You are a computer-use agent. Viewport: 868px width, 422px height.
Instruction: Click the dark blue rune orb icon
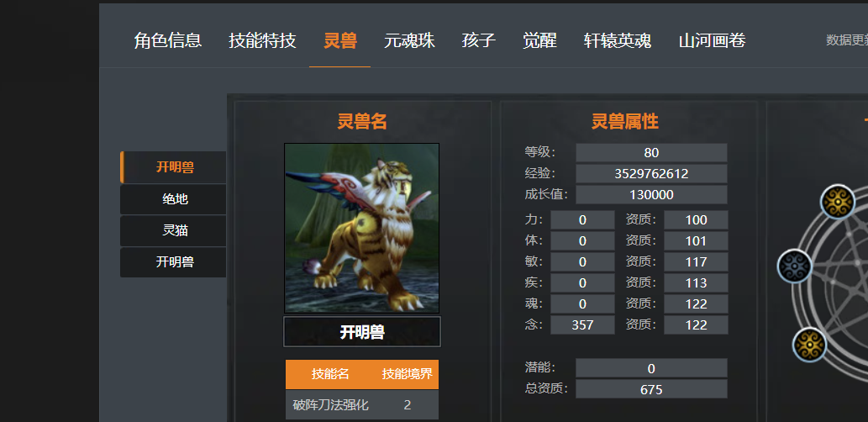pos(795,266)
